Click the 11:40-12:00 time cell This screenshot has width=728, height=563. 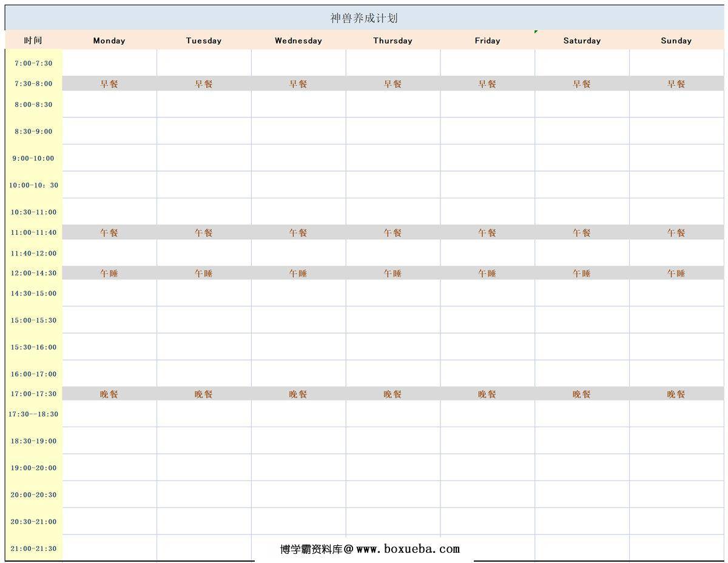click(x=34, y=253)
